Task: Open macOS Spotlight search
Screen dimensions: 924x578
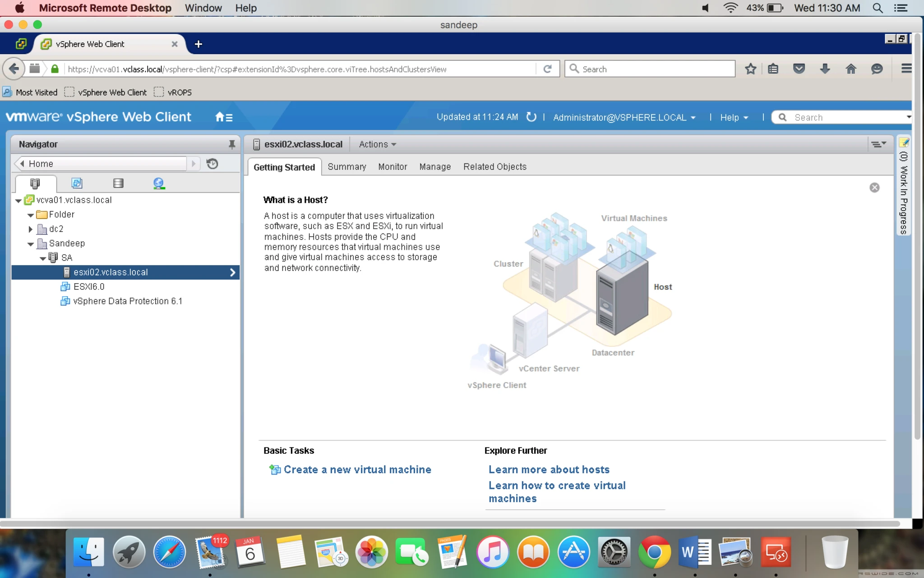Action: [x=878, y=8]
